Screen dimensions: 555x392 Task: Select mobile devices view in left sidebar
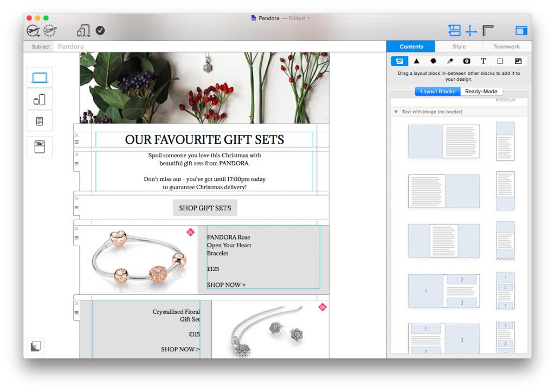[40, 100]
